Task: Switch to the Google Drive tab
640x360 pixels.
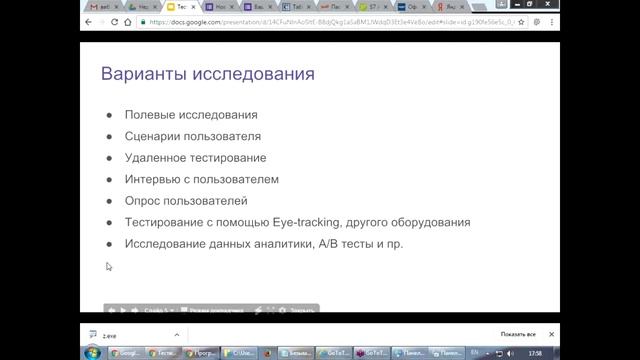Action: (142, 7)
